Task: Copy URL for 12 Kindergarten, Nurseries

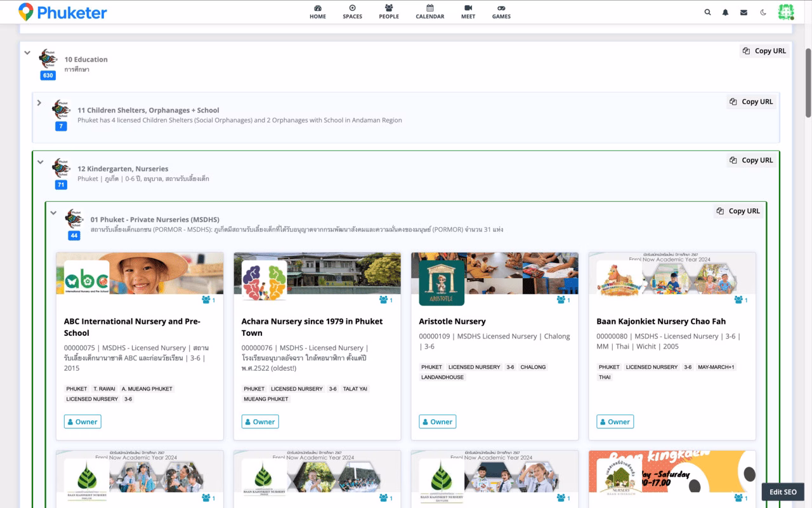Action: click(x=752, y=160)
